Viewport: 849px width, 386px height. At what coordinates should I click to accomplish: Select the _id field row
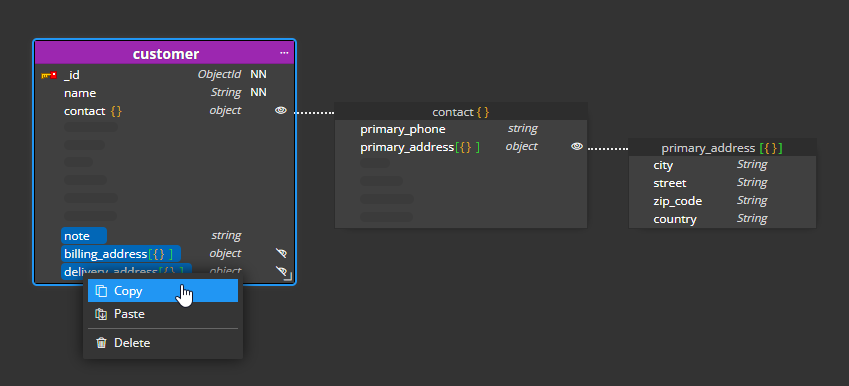click(x=165, y=75)
